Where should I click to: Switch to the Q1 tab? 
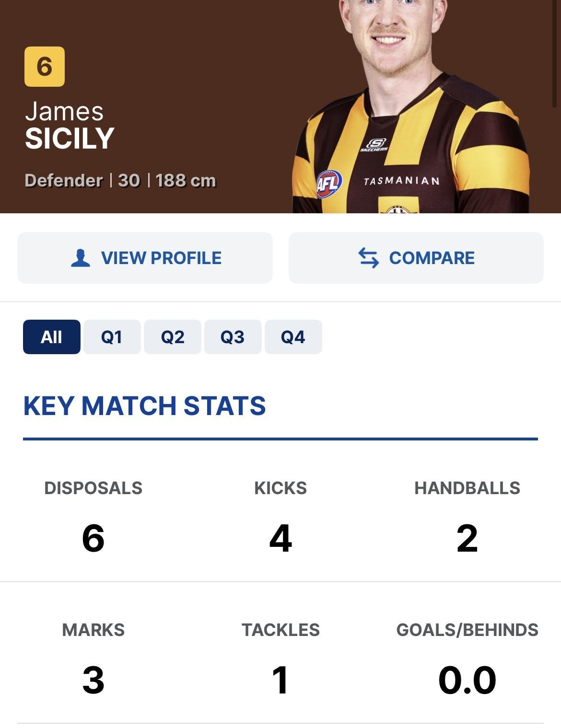click(x=112, y=337)
